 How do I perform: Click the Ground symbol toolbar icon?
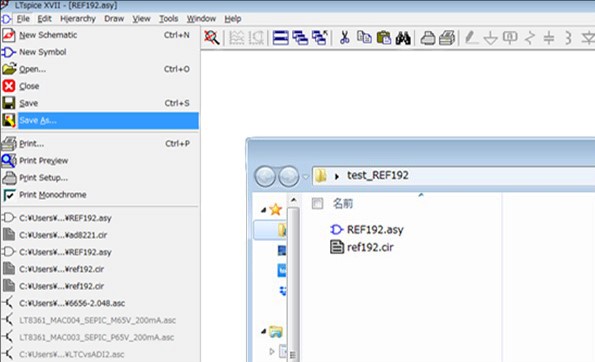tap(490, 38)
